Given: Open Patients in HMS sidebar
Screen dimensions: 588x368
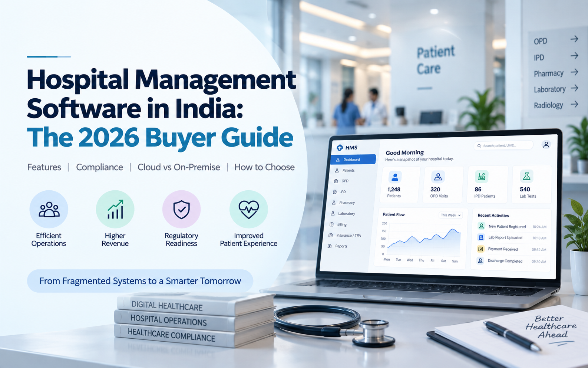Looking at the screenshot, I should pos(345,170).
